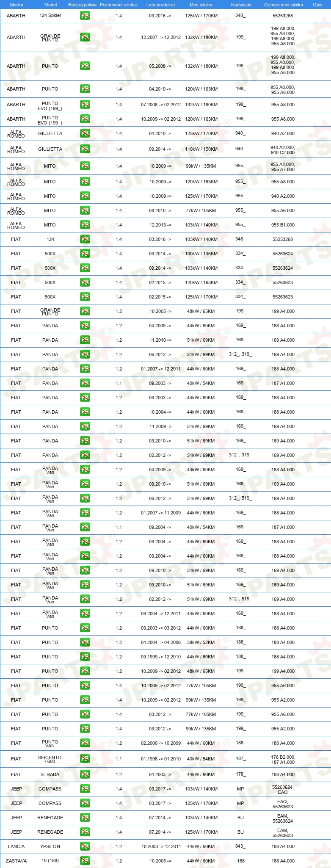Image resolution: width=331 pixels, height=868 pixels.
Task: Select the '55263624, EAQ' engine code cell
Action: (x=283, y=790)
